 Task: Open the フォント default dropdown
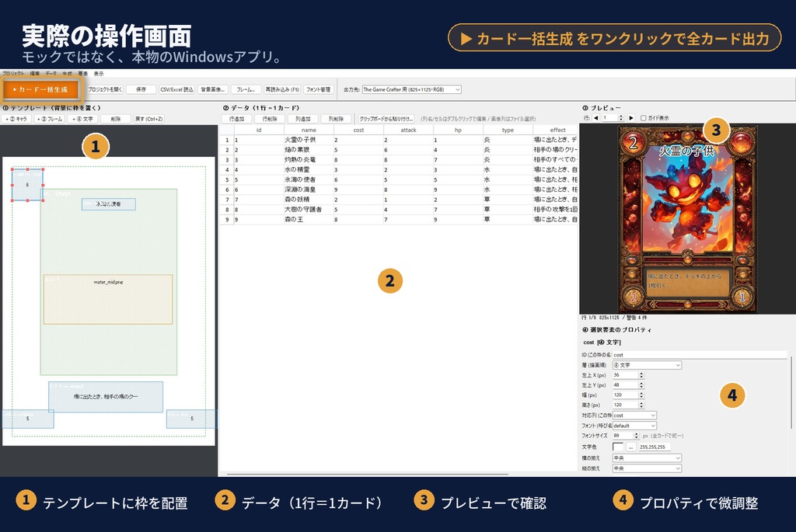point(634,426)
